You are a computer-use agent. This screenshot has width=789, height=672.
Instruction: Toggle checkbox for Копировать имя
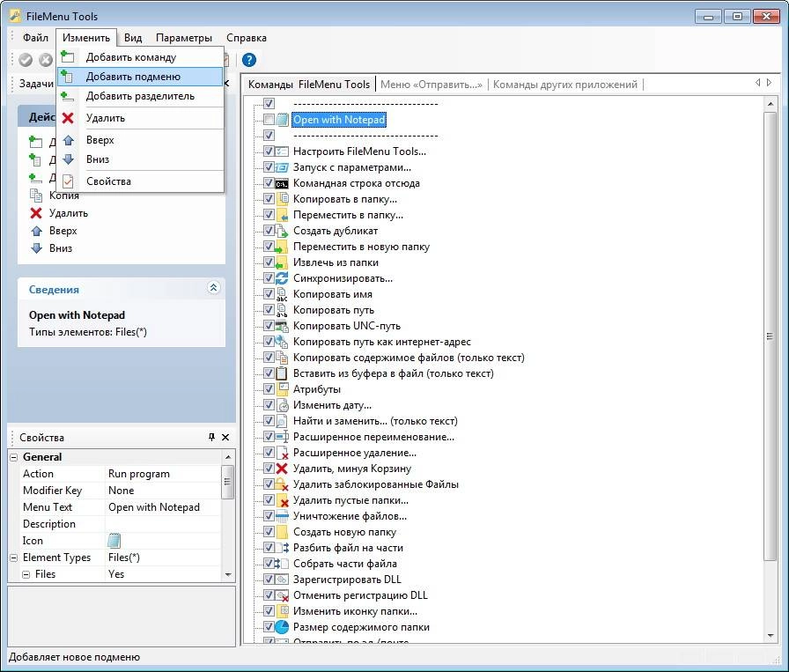click(x=269, y=294)
